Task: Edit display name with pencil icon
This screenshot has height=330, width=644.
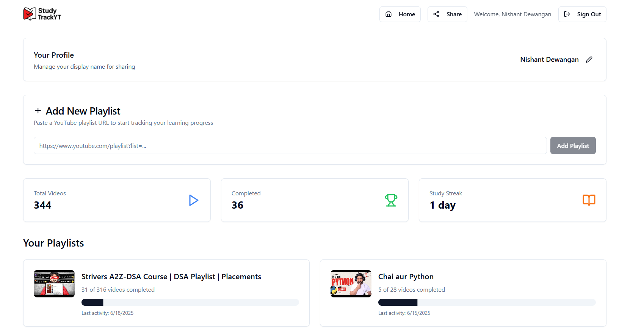Action: click(589, 60)
